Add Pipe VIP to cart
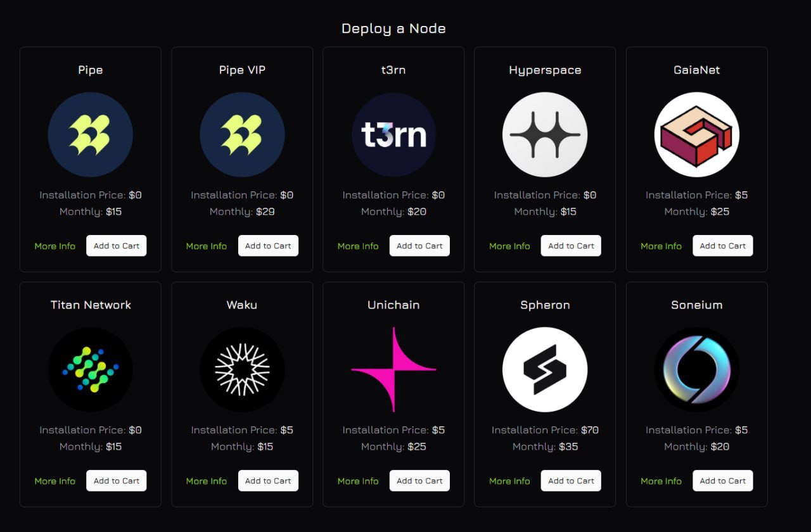 [x=268, y=246]
